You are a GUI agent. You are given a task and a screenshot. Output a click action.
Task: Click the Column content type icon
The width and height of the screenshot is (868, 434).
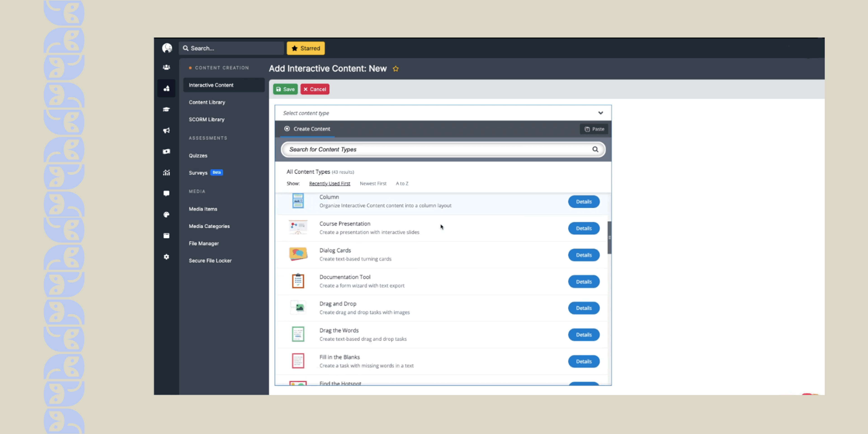click(298, 201)
